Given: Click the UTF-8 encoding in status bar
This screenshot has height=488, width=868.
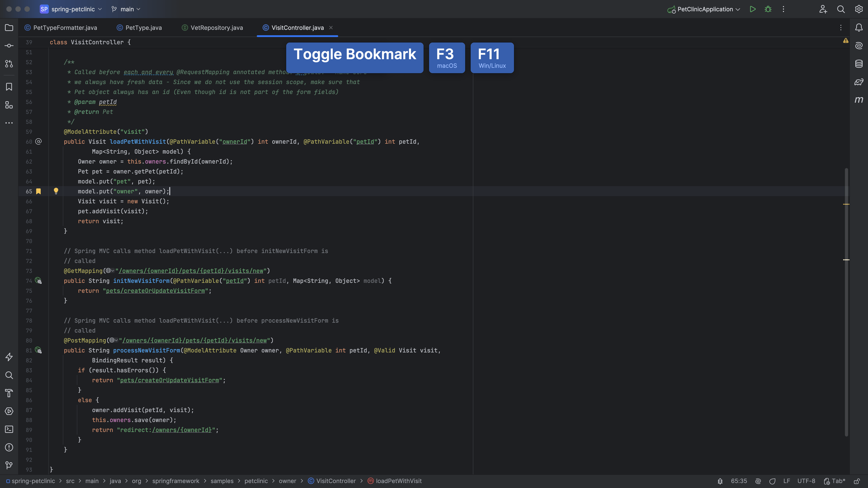Looking at the screenshot, I should point(806,481).
